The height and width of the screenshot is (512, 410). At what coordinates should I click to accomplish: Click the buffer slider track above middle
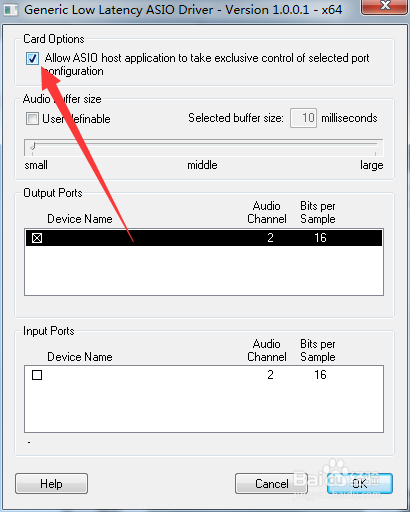pyautogui.click(x=202, y=145)
